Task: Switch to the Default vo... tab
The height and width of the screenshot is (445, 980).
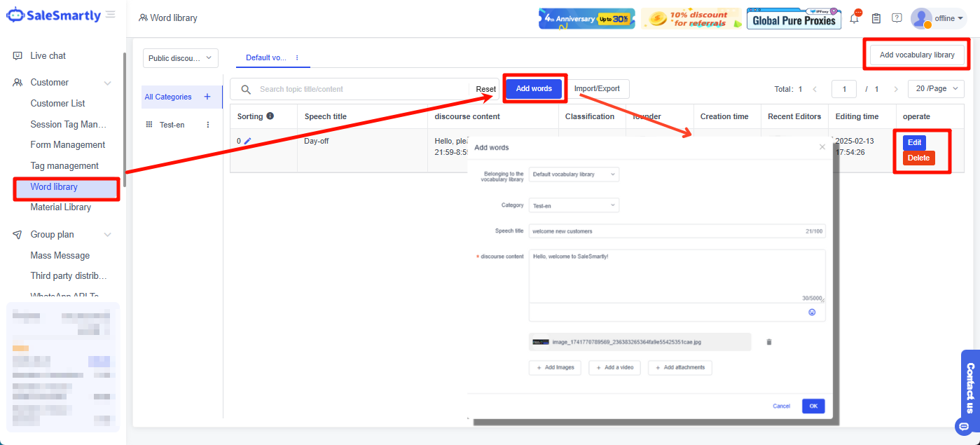Action: point(266,57)
